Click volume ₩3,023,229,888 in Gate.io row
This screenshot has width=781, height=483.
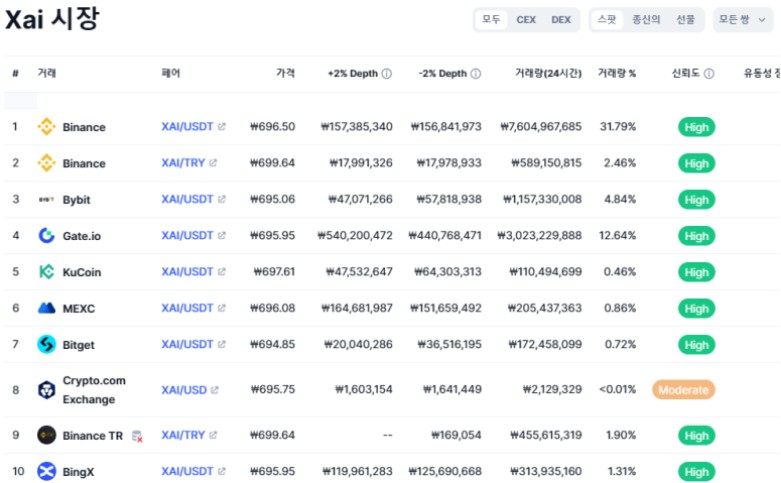pos(539,235)
